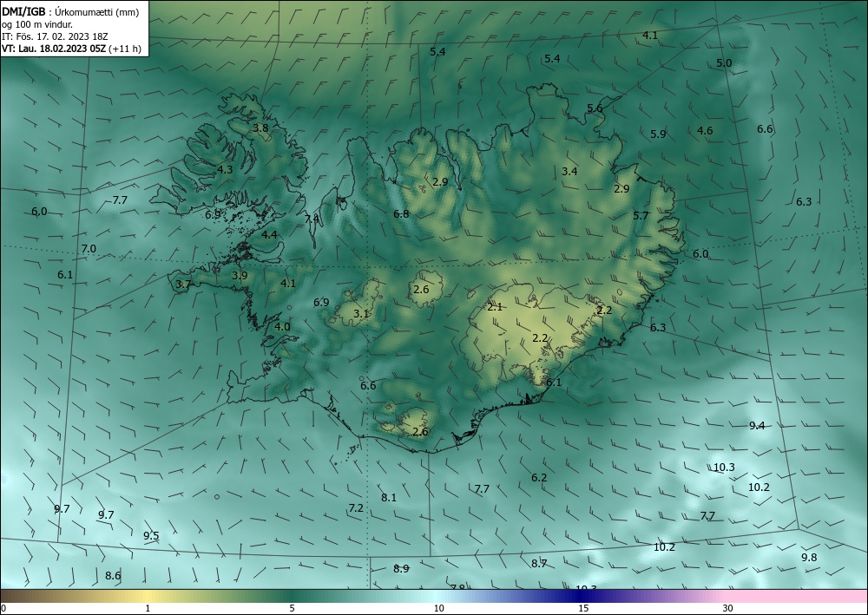Click the 9.5 value on the map
The height and width of the screenshot is (615, 868).
pyautogui.click(x=151, y=536)
